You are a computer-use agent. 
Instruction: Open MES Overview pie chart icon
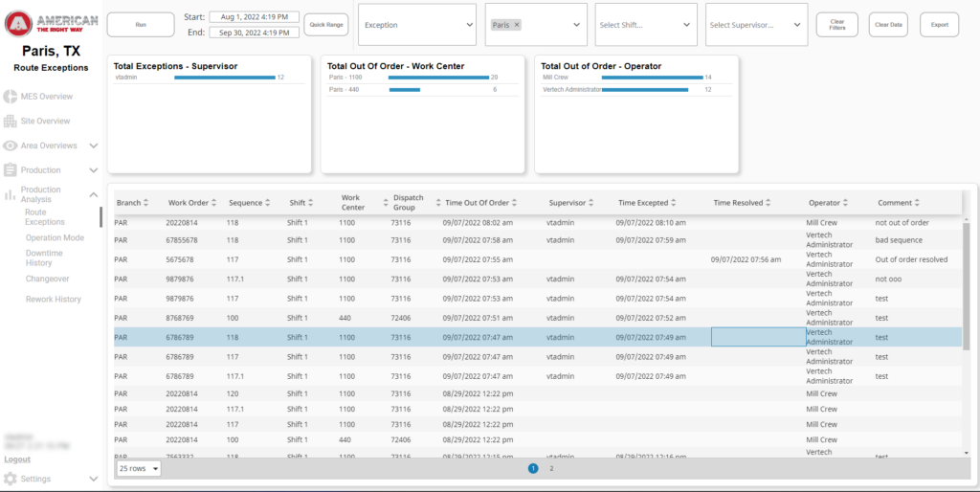[x=10, y=97]
